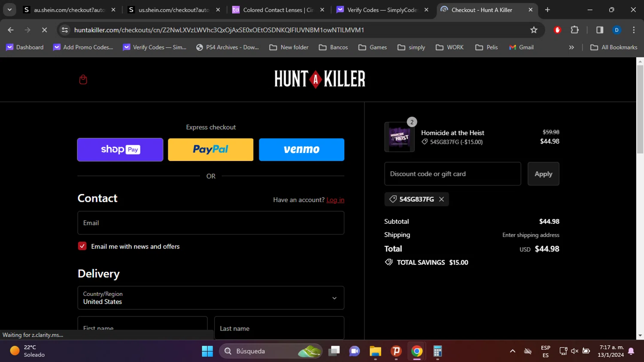Screen dimensions: 644x362
Task: Open the Gmail bookmark
Action: [521, 47]
